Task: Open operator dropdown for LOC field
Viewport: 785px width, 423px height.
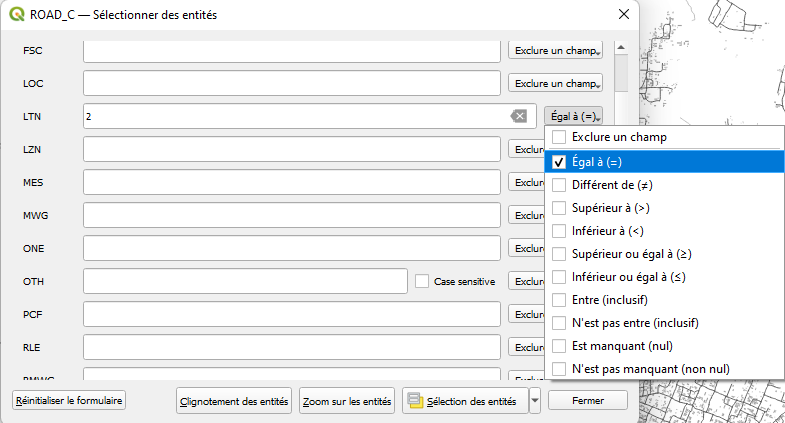Action: click(555, 84)
